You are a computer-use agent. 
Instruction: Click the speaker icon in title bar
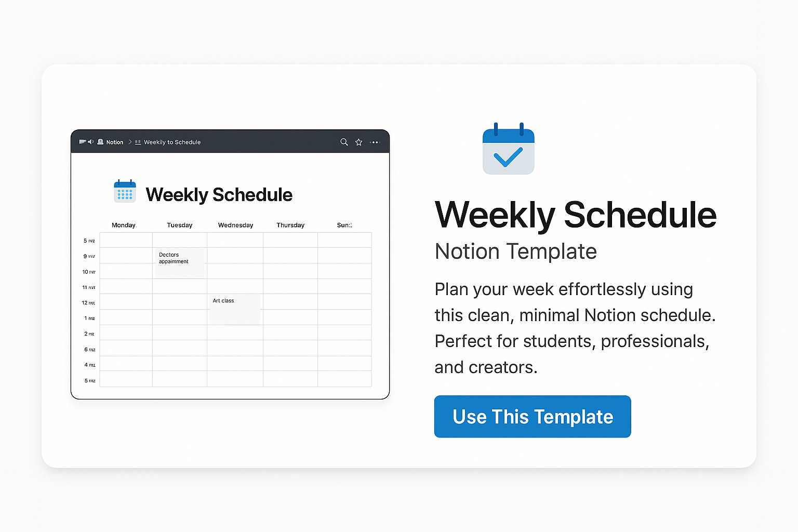coord(91,142)
